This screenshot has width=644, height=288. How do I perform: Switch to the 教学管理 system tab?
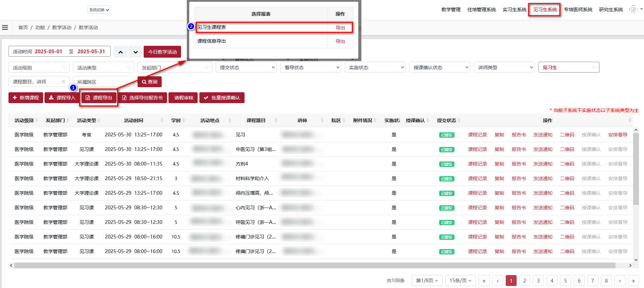451,9
